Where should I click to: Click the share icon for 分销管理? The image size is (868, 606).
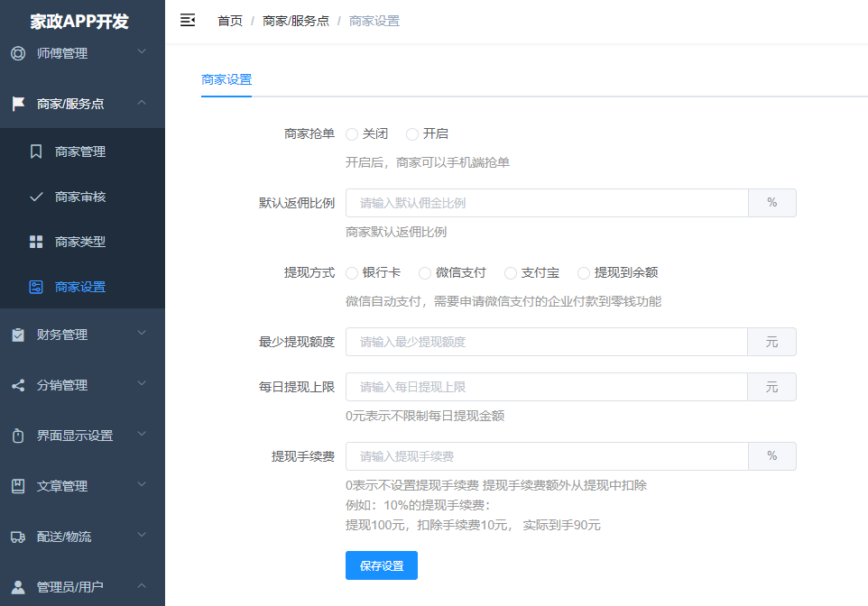[x=18, y=385]
